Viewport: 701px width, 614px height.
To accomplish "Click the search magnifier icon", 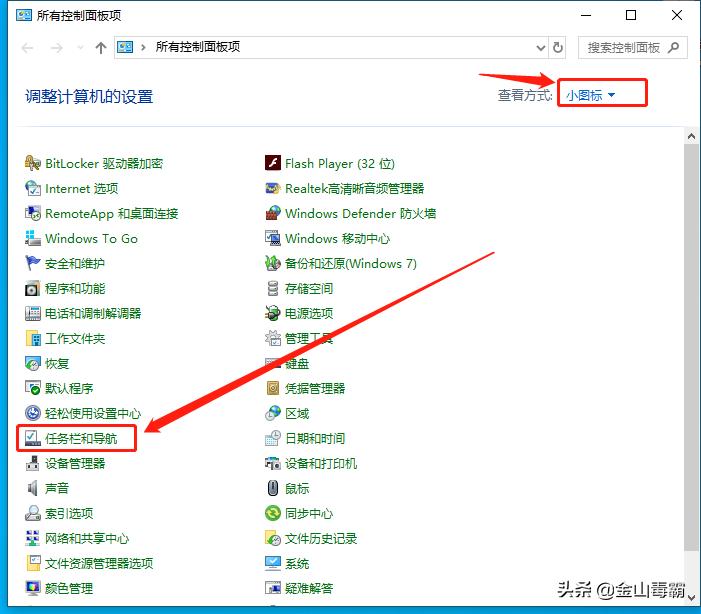I will (673, 47).
